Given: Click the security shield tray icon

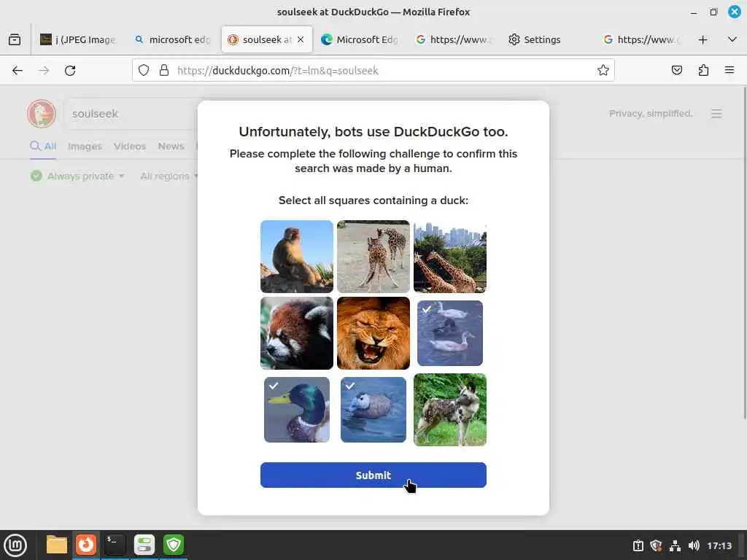Looking at the screenshot, I should [656, 545].
